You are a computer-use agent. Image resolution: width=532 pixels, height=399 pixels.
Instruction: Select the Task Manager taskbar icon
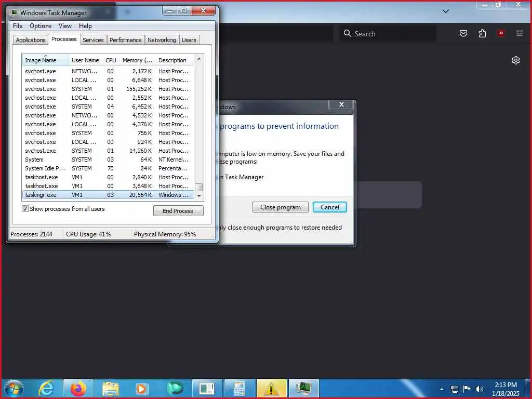pos(303,389)
